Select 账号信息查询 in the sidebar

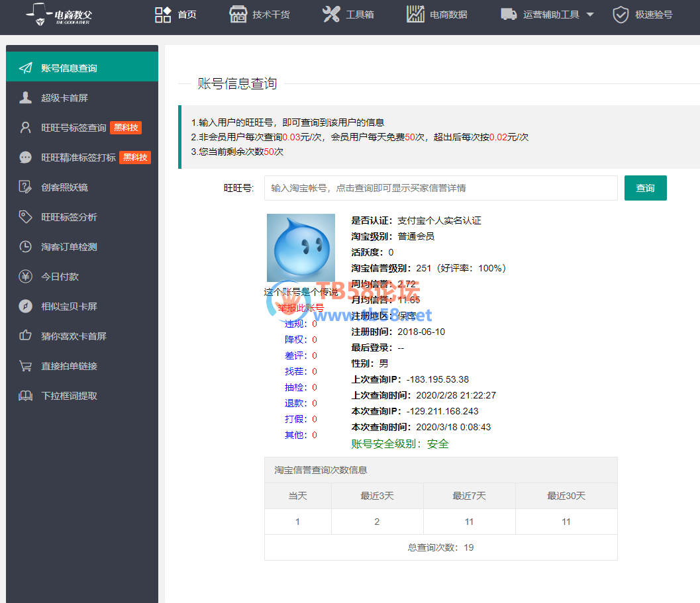(82, 67)
